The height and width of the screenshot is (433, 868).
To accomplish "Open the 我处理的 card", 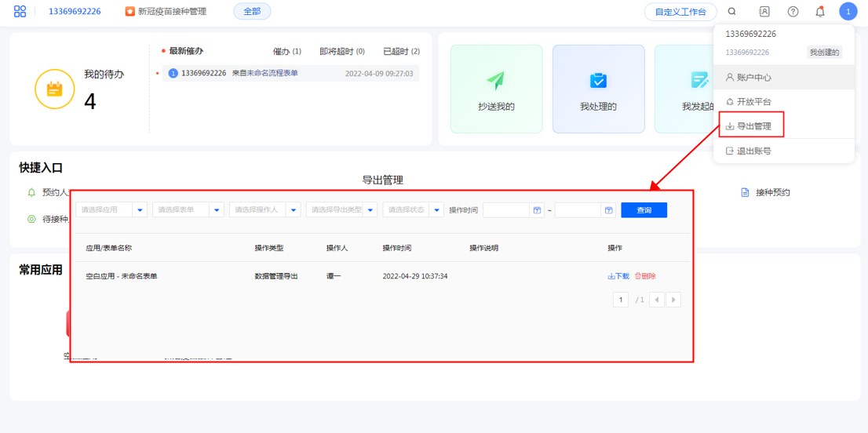I will coord(598,89).
